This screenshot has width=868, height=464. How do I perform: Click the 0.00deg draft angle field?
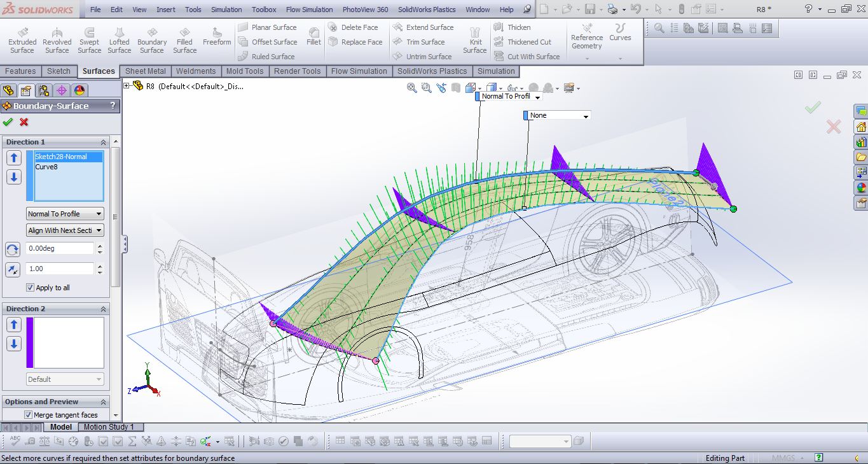point(60,249)
